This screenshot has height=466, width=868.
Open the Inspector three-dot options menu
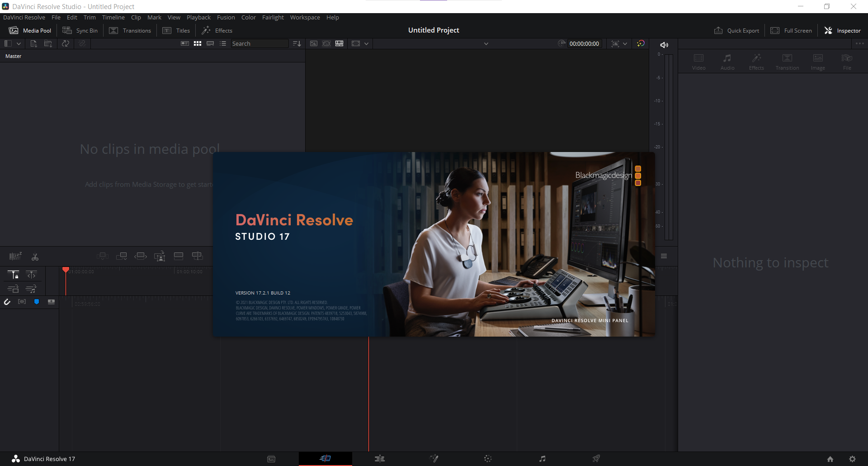pos(859,43)
